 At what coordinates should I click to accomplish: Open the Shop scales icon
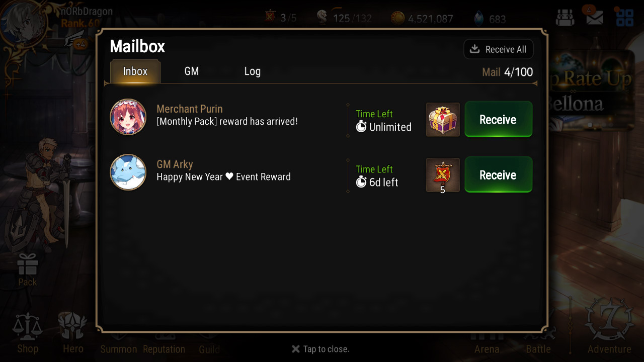click(28, 333)
